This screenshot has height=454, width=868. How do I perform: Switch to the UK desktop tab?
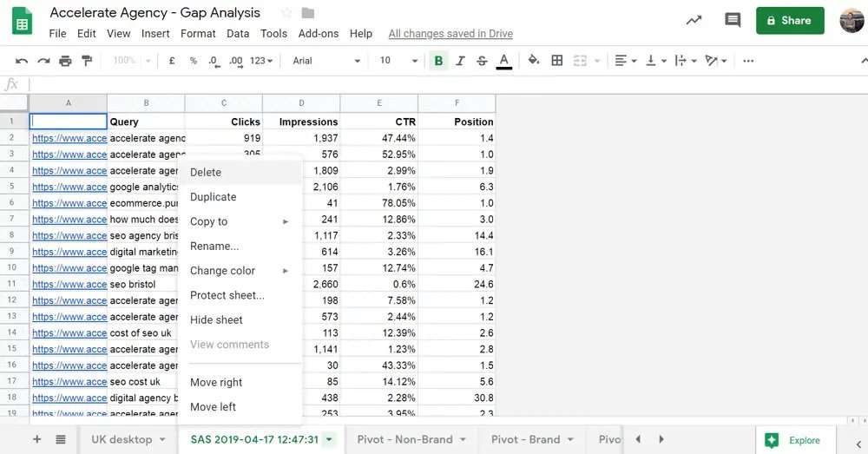122,439
